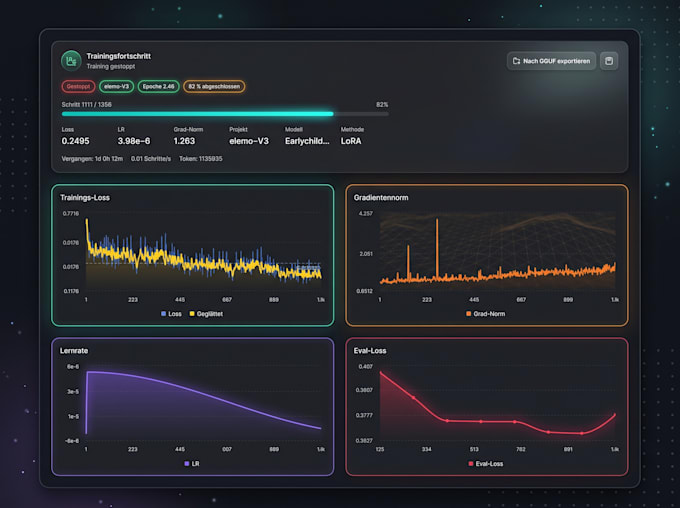
Task: Click the last data point on Eval-Loss curve
Action: [615, 415]
